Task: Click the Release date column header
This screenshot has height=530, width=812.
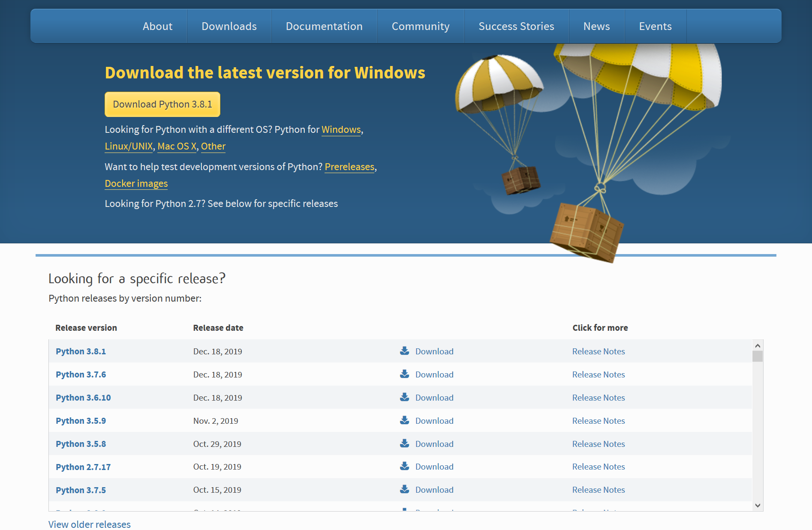Action: coord(218,328)
